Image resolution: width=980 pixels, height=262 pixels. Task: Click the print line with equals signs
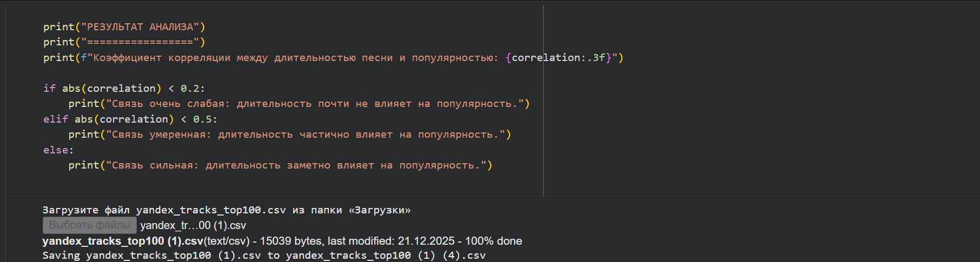click(x=124, y=42)
